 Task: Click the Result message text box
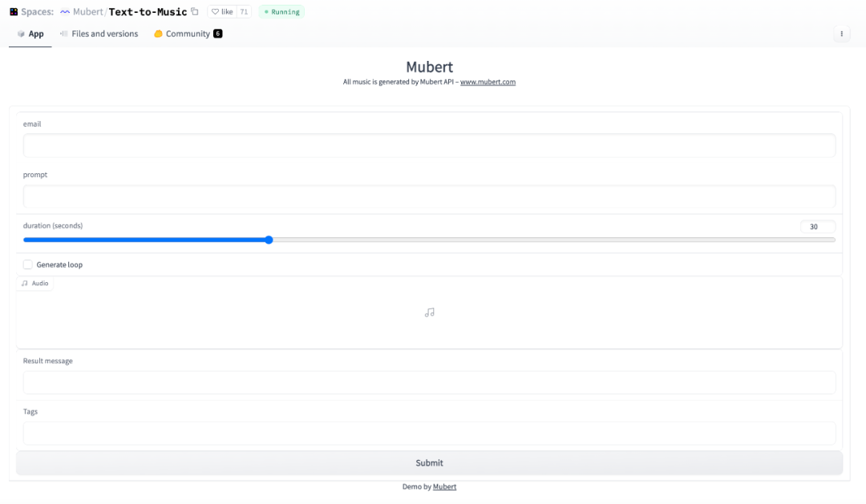coord(429,382)
